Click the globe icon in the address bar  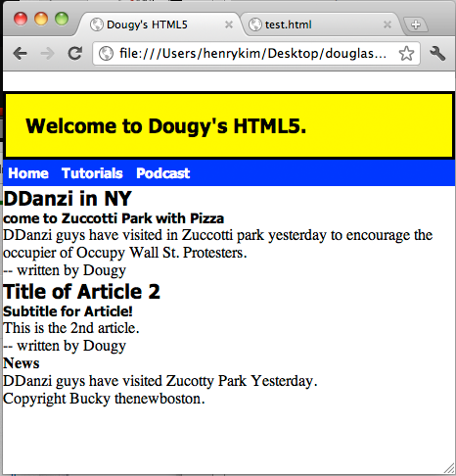point(106,54)
